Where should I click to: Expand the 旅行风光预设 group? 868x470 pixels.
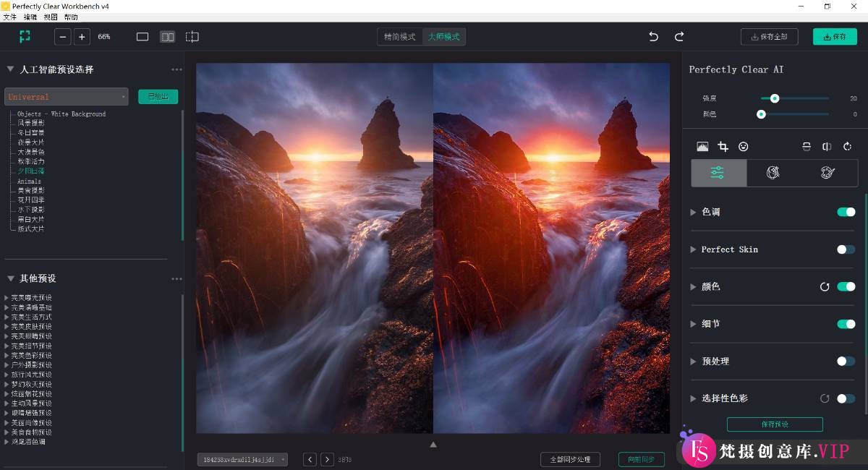pos(7,375)
